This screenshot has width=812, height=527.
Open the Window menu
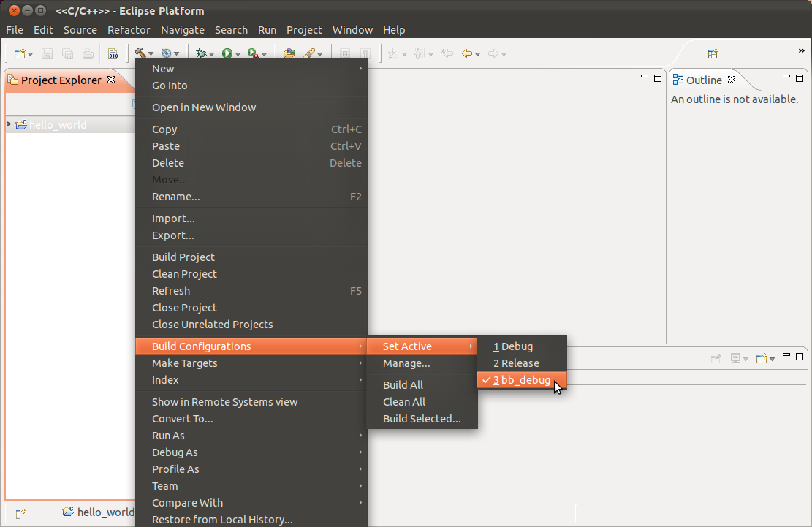click(x=352, y=30)
